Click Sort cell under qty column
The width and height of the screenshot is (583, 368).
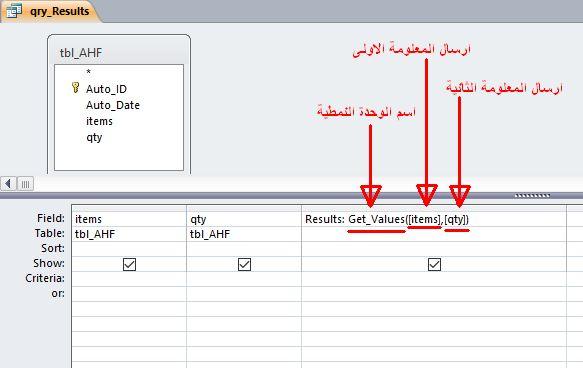[x=244, y=249]
